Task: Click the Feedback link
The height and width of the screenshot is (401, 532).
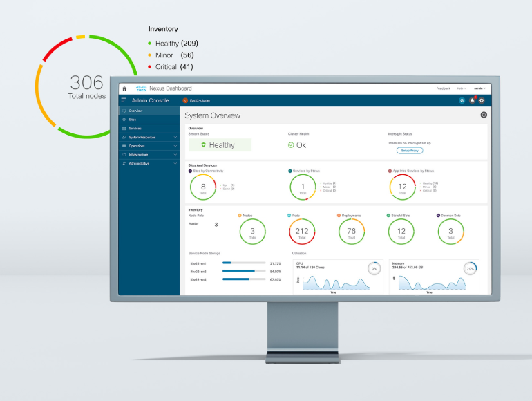Action: [443, 88]
